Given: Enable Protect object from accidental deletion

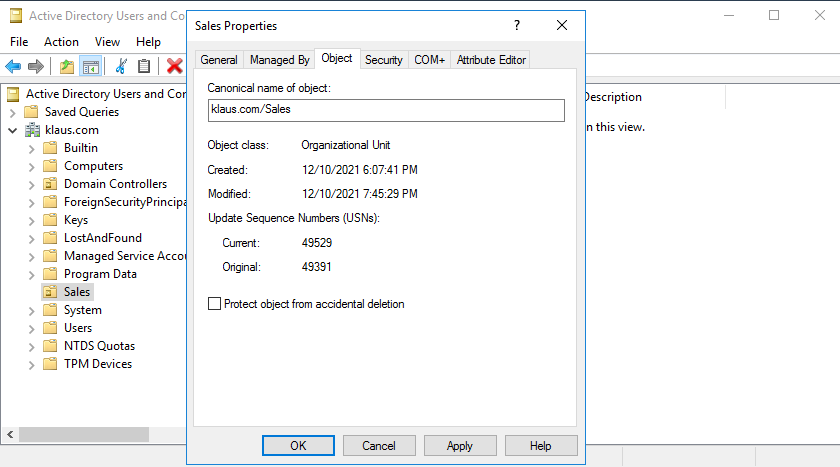Looking at the screenshot, I should [x=214, y=304].
